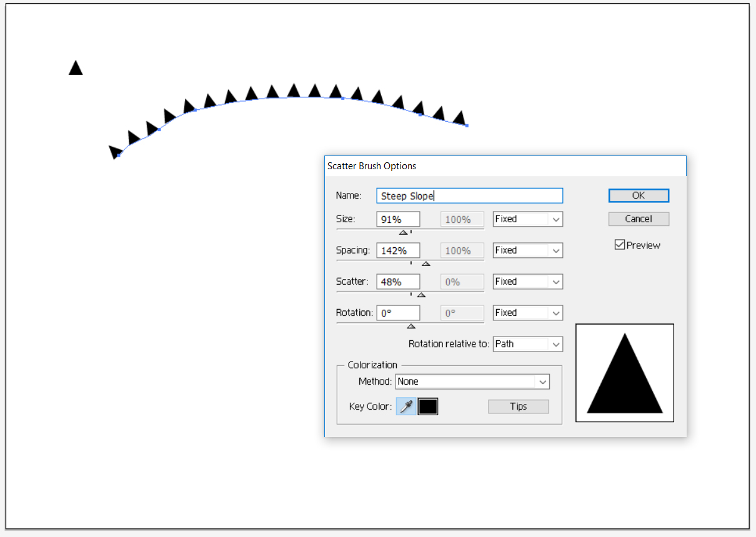Open the Rotation Fixed dropdown
Viewport: 756px width, 537px height.
(527, 313)
